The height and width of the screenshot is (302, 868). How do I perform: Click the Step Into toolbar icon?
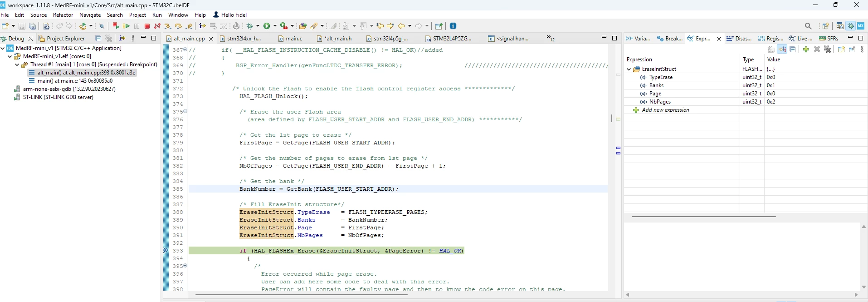point(168,26)
